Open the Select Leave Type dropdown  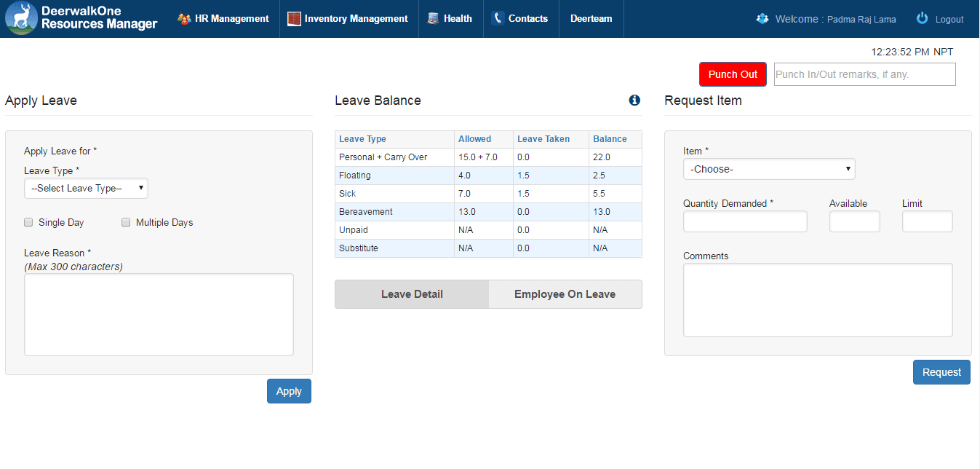pyautogui.click(x=86, y=188)
